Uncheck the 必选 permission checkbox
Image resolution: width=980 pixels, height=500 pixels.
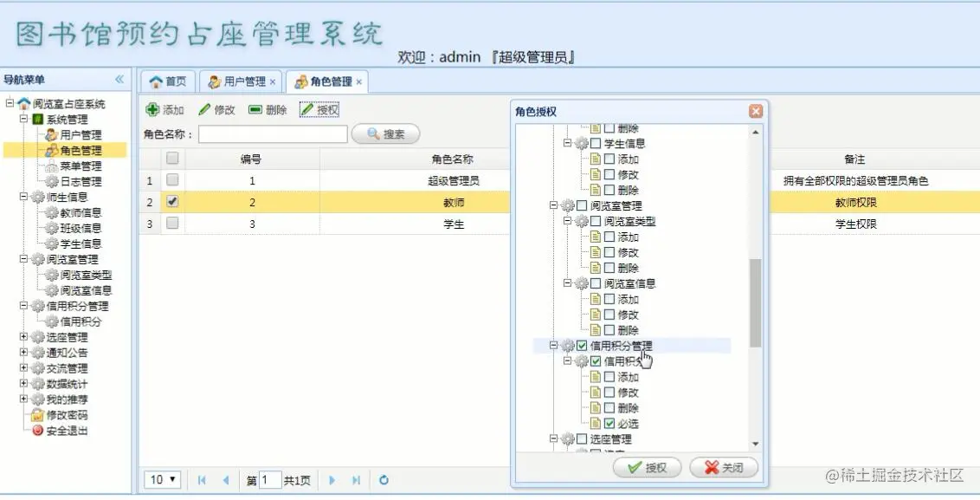[x=609, y=424]
